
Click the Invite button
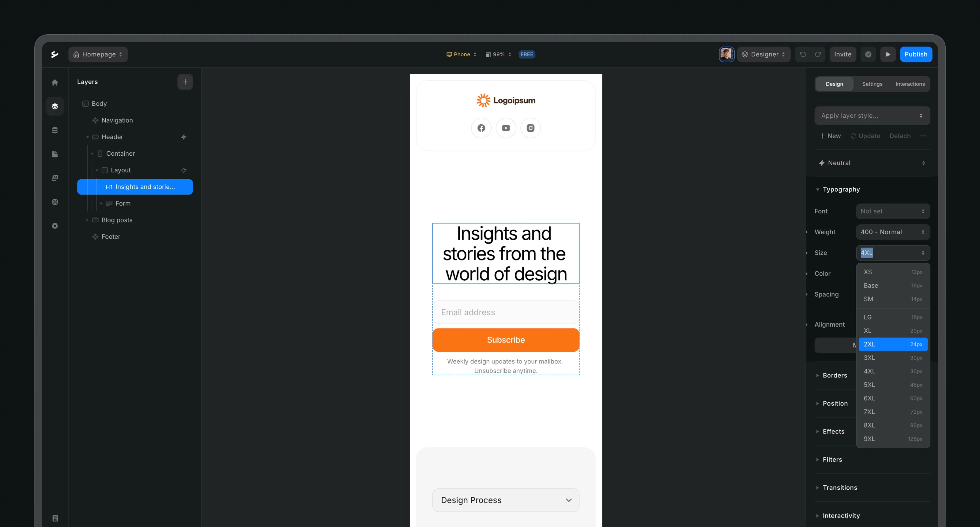(843, 55)
